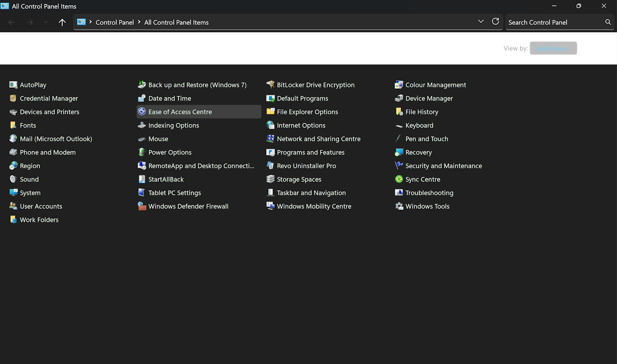Viewport: 617px width, 364px height.
Task: Open the Fonts icon
Action: pos(28,125)
